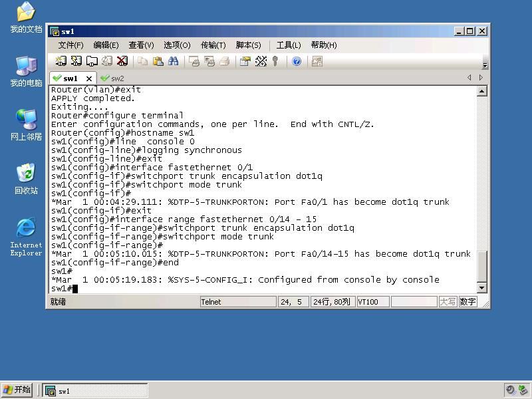
Task: Click the Connect toolbar icon
Action: pyautogui.click(x=61, y=61)
